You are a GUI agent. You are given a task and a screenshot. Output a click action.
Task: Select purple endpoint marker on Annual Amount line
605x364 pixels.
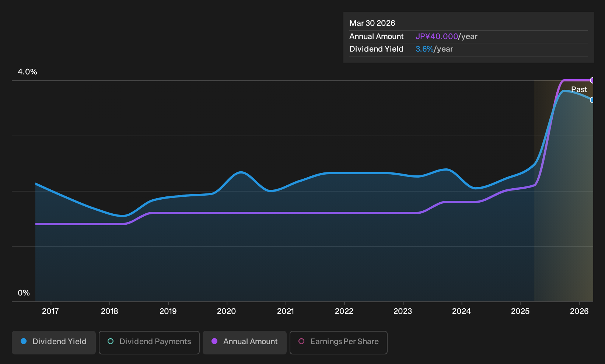[592, 80]
